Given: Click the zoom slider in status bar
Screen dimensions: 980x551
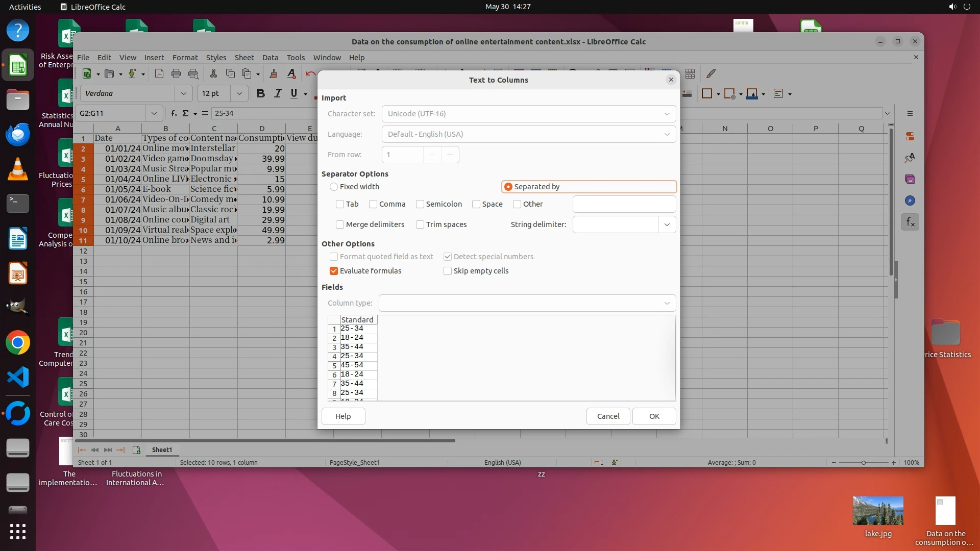Looking at the screenshot, I should tap(863, 462).
